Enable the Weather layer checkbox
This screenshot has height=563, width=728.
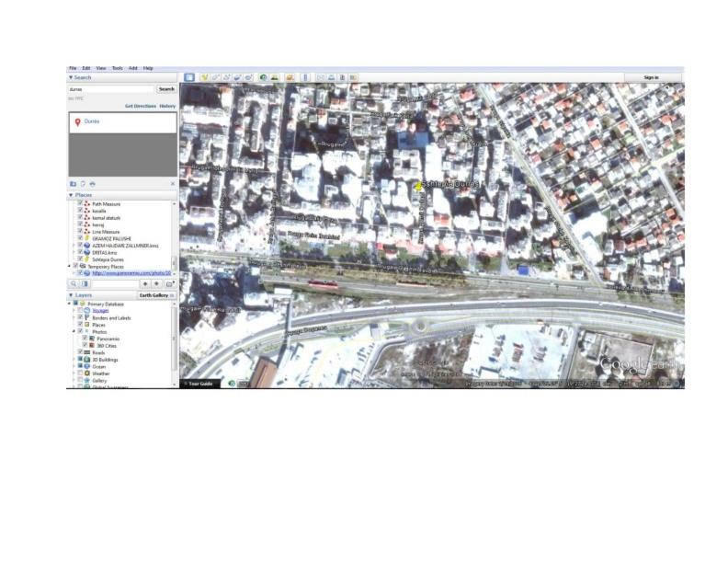click(80, 373)
